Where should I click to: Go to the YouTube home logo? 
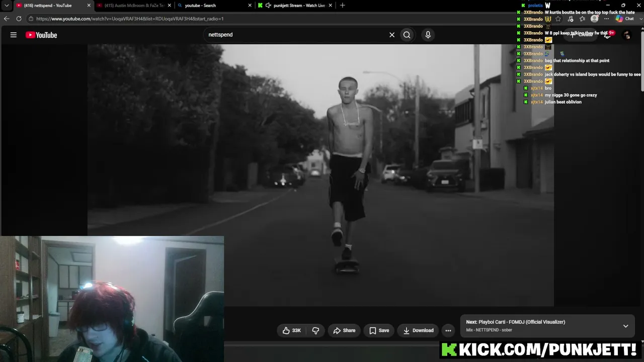41,35
